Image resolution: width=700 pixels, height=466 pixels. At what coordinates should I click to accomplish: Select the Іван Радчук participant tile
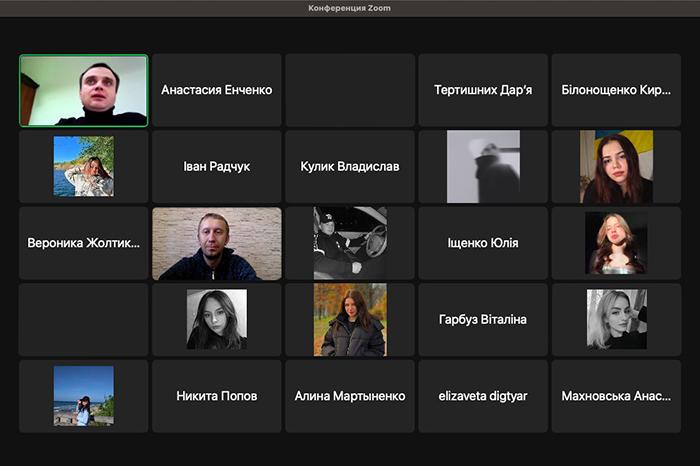point(217,166)
